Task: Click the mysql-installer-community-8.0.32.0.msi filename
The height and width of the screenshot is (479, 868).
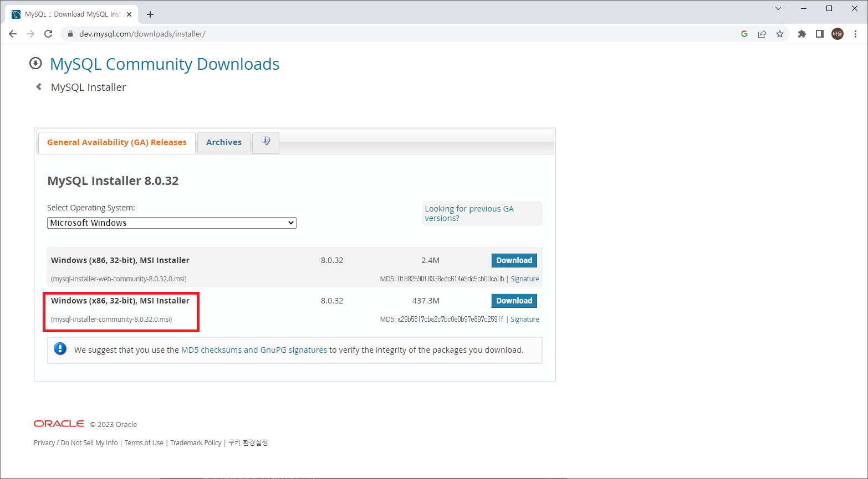Action: 111,320
